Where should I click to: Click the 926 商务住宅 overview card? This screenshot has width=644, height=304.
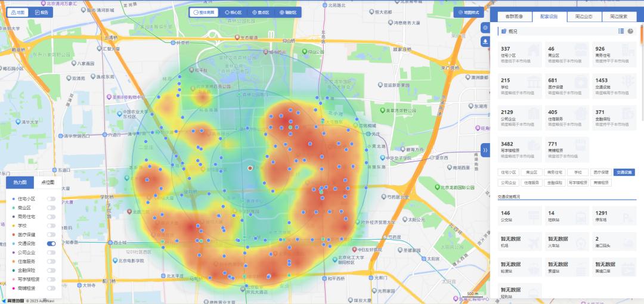pyautogui.click(x=614, y=55)
